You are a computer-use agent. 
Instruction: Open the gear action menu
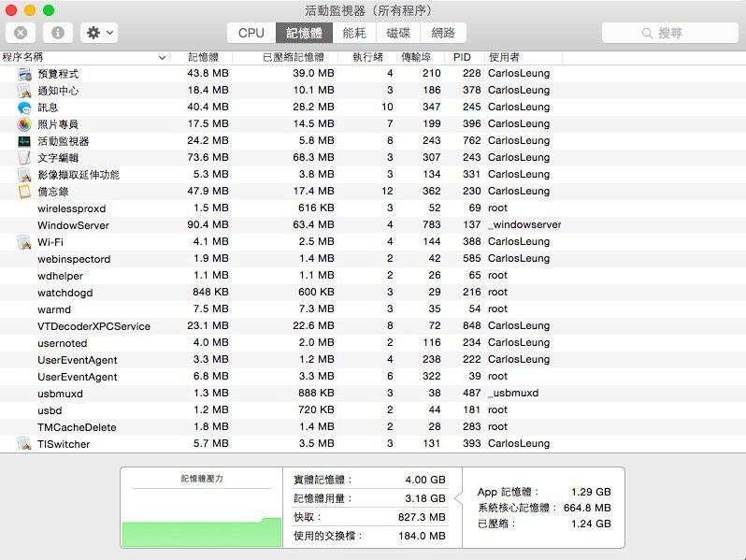tap(99, 33)
